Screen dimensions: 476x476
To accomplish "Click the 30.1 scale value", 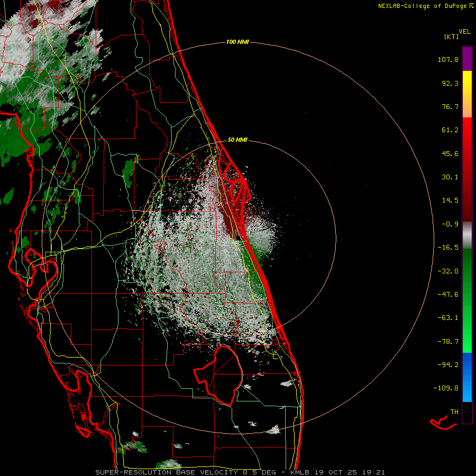I will tap(450, 177).
